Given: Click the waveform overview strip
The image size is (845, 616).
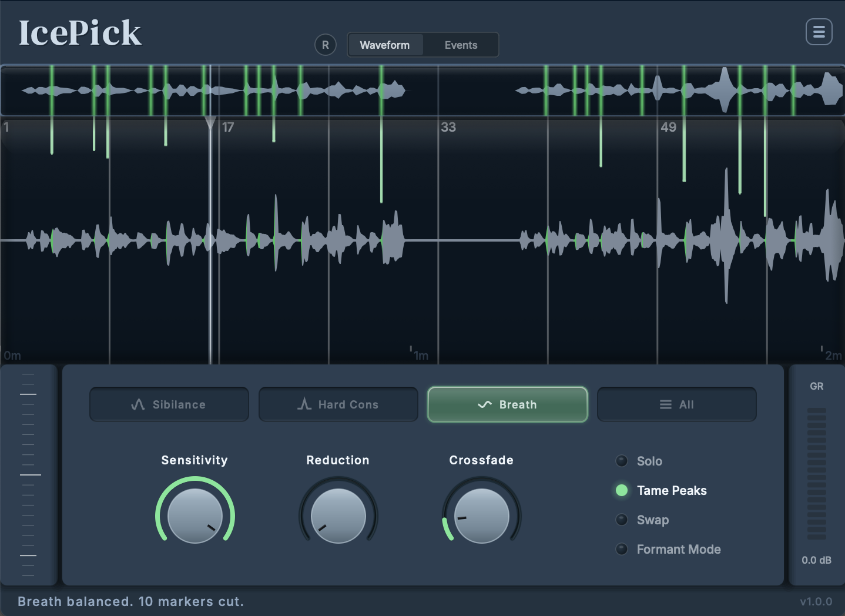Looking at the screenshot, I should (422, 90).
